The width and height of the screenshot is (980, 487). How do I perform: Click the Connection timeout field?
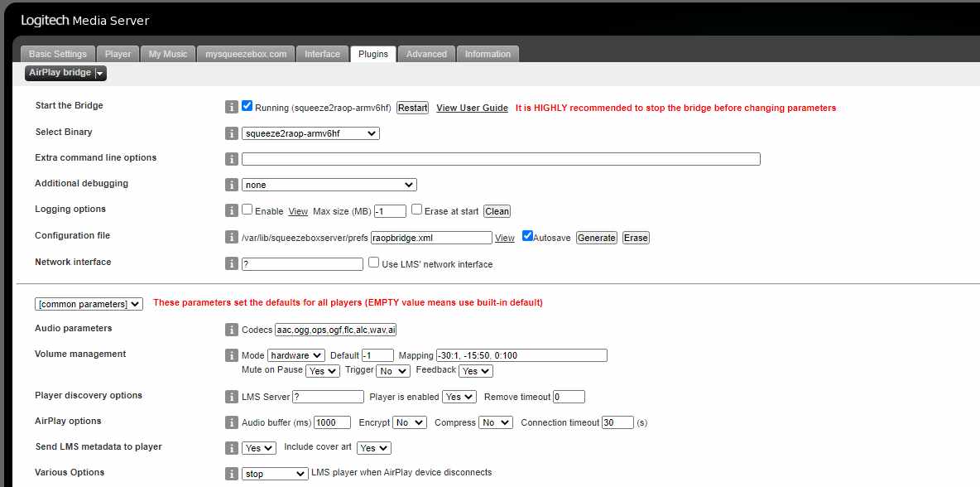coord(617,422)
